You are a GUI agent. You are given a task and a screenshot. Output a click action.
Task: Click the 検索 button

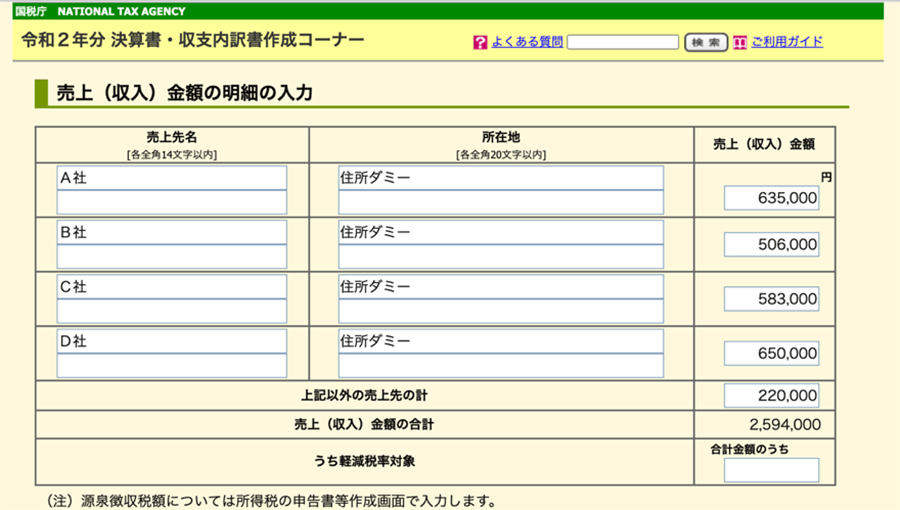point(706,42)
